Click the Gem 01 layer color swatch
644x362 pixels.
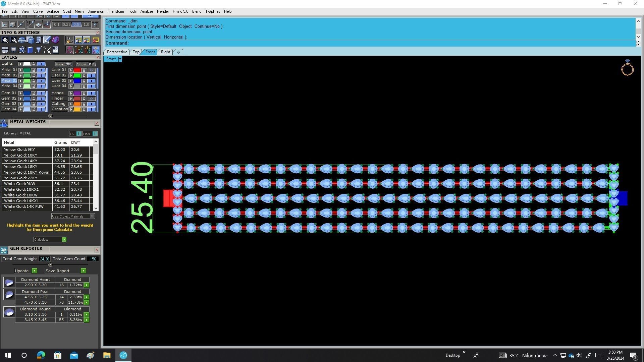click(27, 93)
